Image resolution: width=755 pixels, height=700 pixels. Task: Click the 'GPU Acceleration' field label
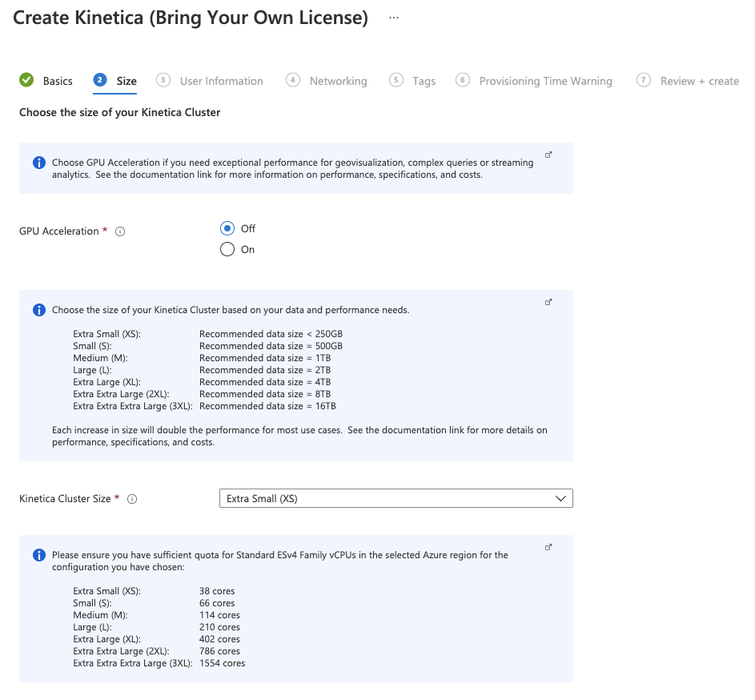[58, 231]
